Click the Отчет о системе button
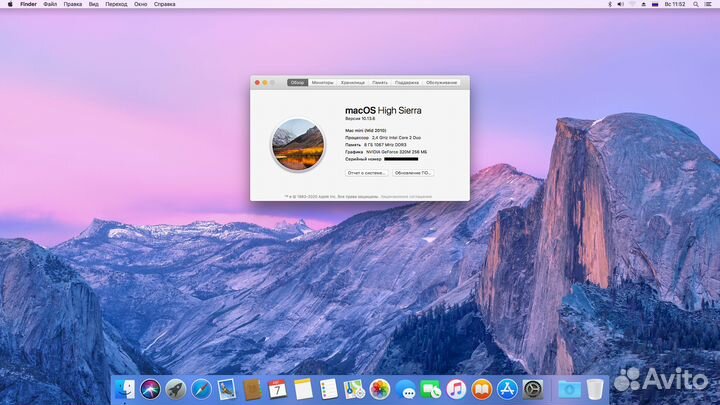Screen dimensions: 720x405 tap(366, 173)
